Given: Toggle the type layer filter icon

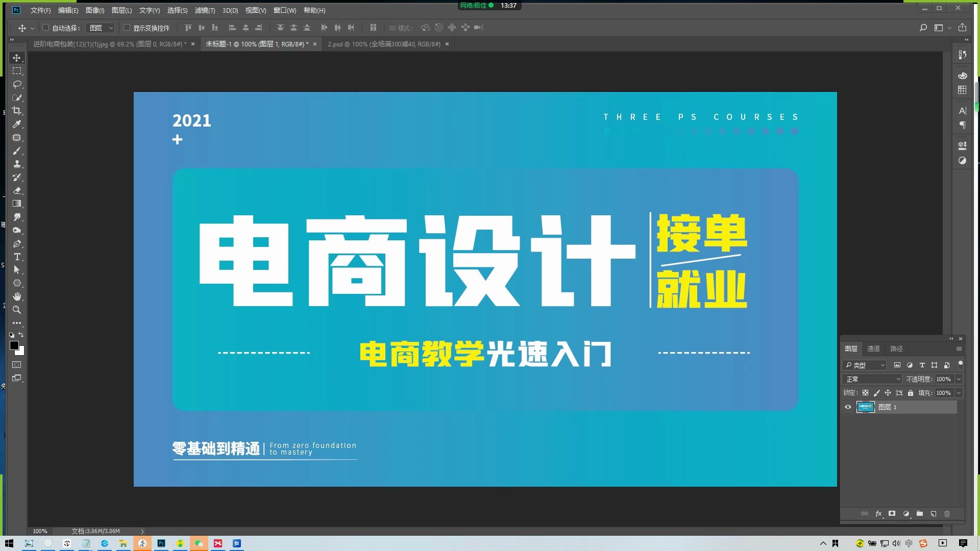Looking at the screenshot, I should point(922,365).
